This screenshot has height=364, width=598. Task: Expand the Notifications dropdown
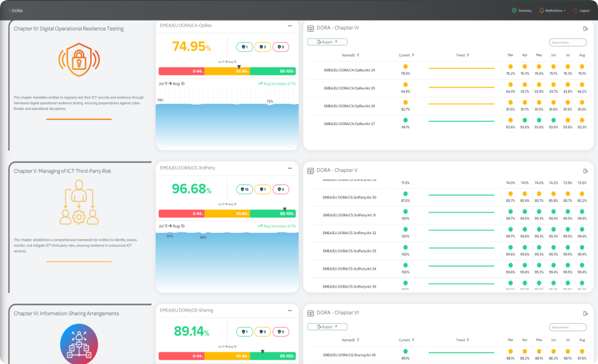[x=553, y=10]
